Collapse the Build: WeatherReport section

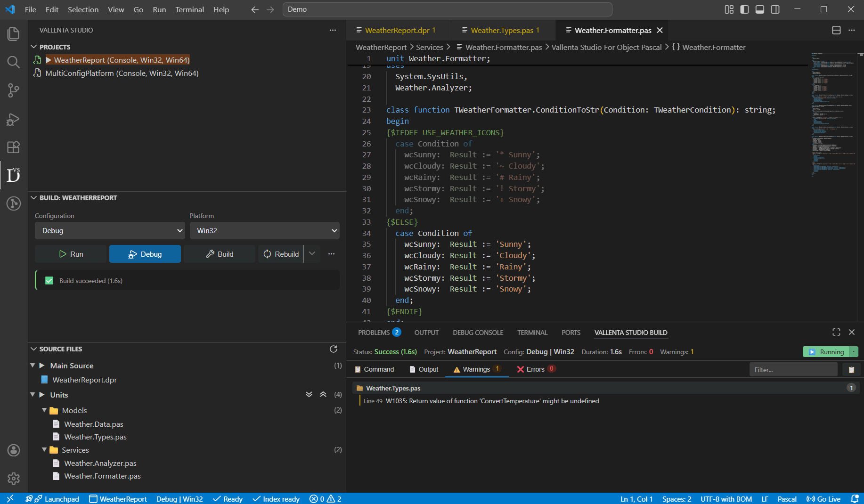pyautogui.click(x=33, y=198)
